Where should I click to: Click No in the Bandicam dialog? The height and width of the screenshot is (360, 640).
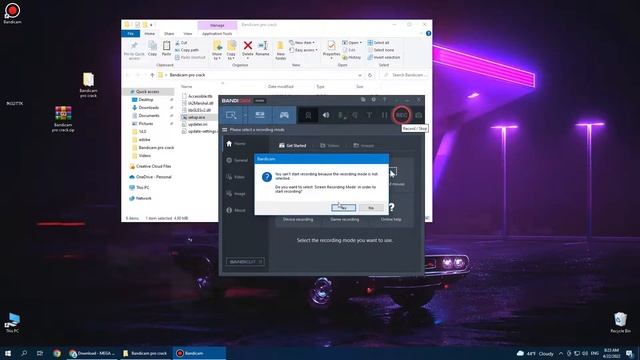(x=371, y=208)
